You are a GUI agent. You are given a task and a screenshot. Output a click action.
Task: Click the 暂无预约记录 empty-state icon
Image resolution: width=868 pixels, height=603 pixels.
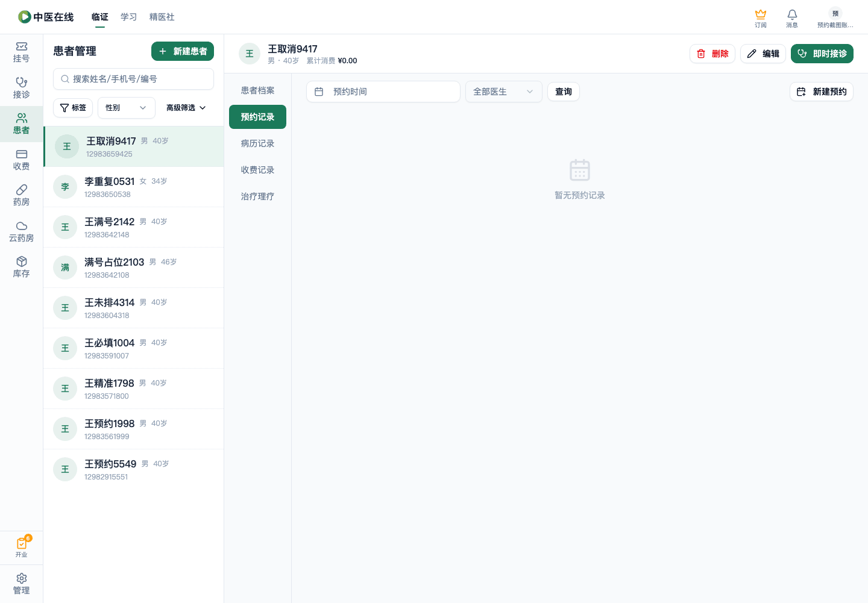pyautogui.click(x=580, y=170)
